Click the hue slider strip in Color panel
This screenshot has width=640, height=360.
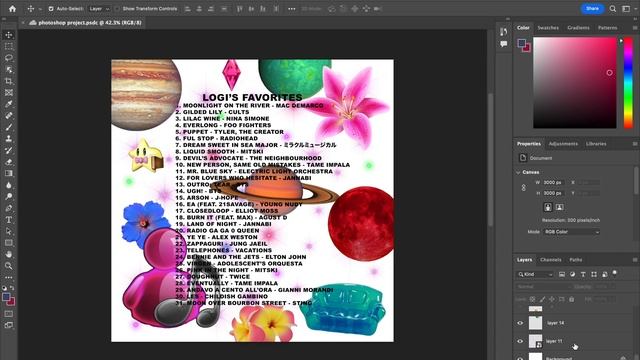click(629, 83)
